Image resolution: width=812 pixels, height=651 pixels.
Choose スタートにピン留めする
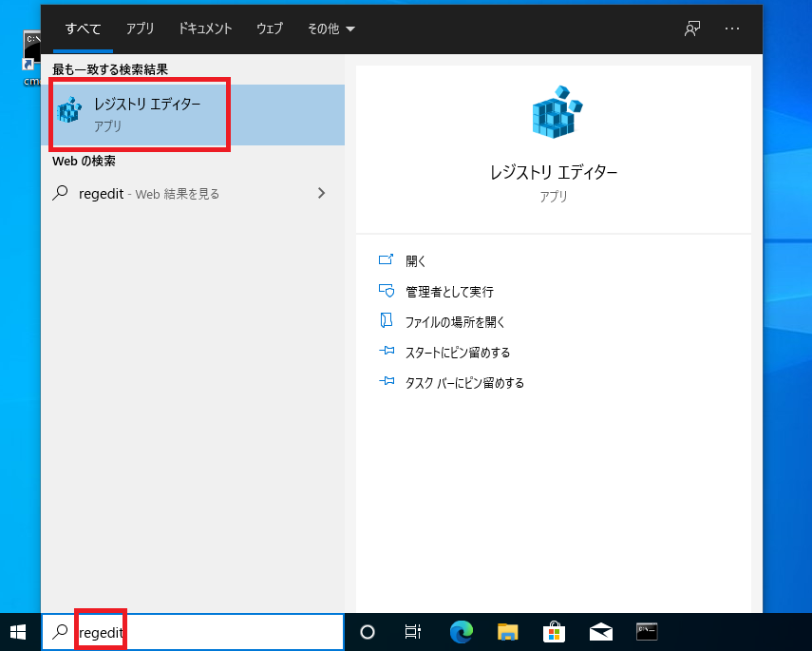coord(457,353)
